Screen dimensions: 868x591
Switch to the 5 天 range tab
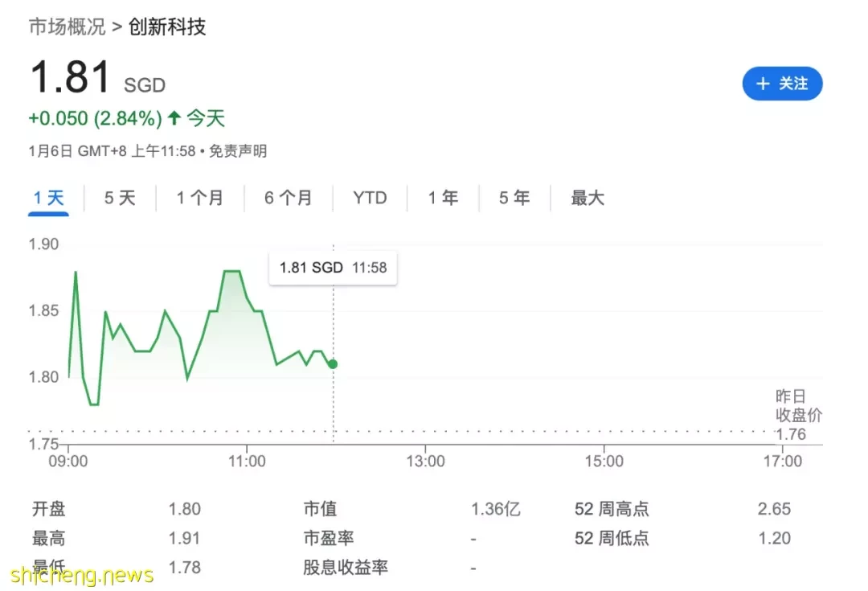tap(120, 198)
